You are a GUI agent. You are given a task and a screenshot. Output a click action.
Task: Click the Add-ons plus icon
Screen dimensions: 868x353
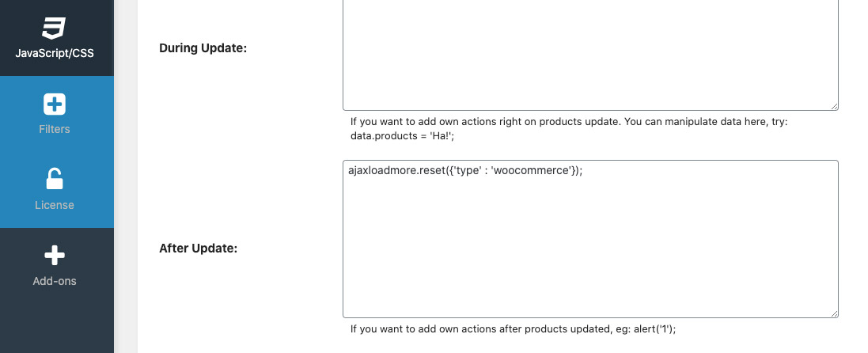click(x=55, y=256)
